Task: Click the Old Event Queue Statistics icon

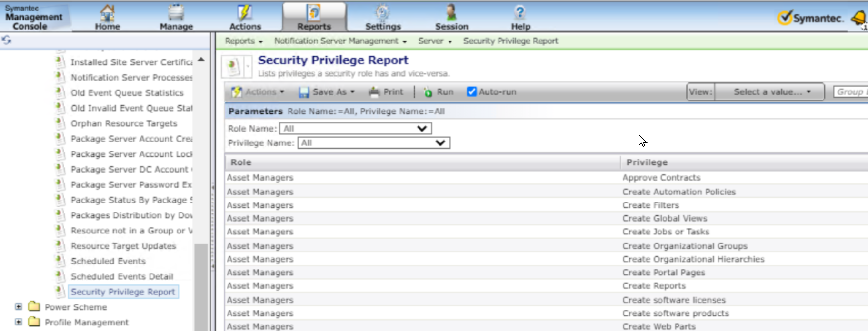Action: click(x=60, y=92)
